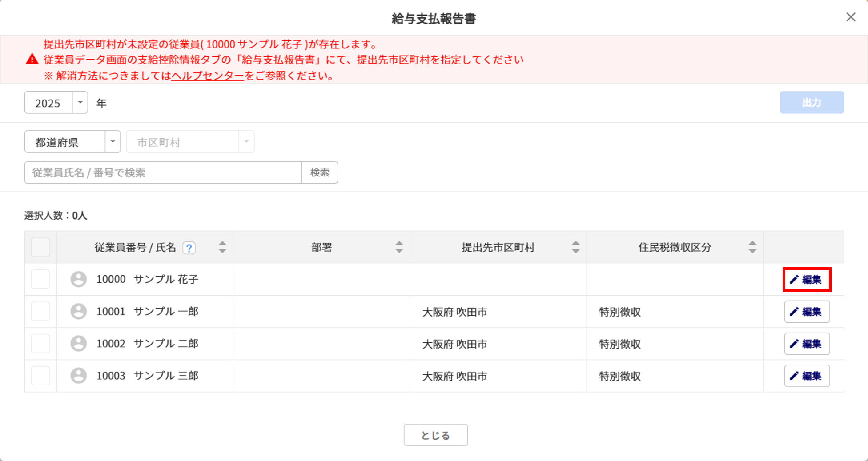Click the red warning triangle icon
The height and width of the screenshot is (461, 868).
coord(32,59)
